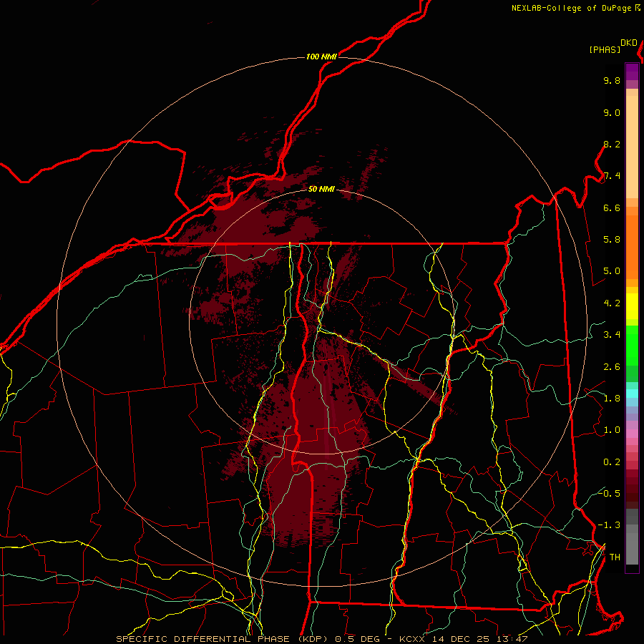Viewport: 644px width, 644px height.
Task: Click the 100 NMI range ring label
Action: (x=321, y=57)
